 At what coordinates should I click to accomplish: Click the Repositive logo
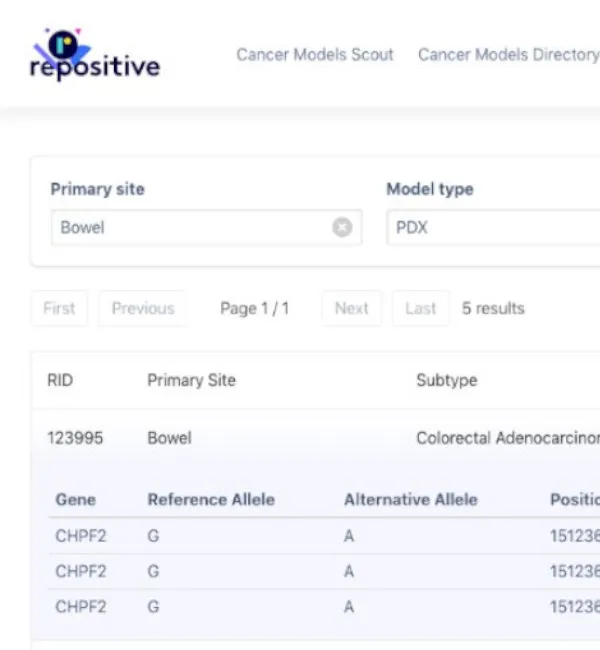(x=95, y=57)
